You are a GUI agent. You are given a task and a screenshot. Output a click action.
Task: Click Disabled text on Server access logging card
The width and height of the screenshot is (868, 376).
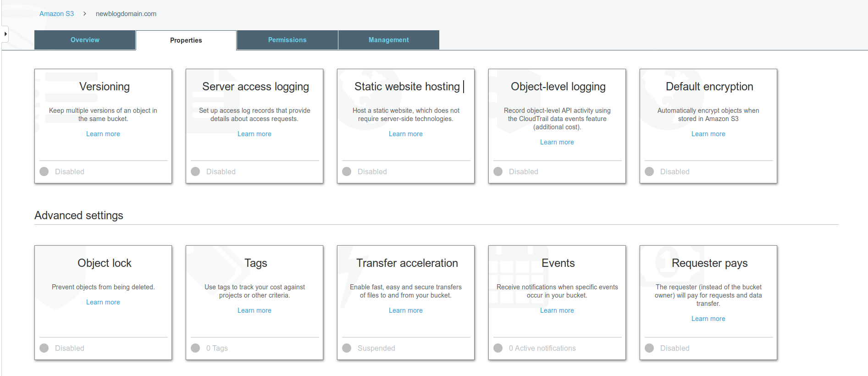[x=221, y=171]
